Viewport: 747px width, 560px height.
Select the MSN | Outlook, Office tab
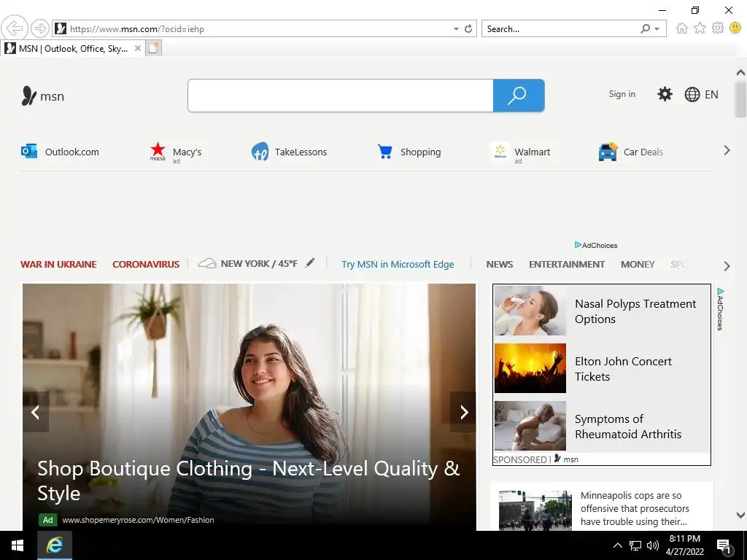tap(73, 49)
